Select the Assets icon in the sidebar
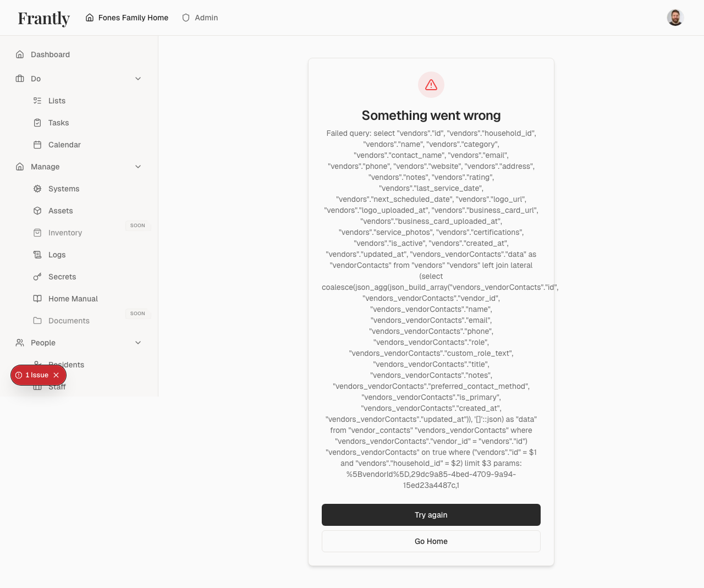The image size is (704, 588). (x=37, y=211)
